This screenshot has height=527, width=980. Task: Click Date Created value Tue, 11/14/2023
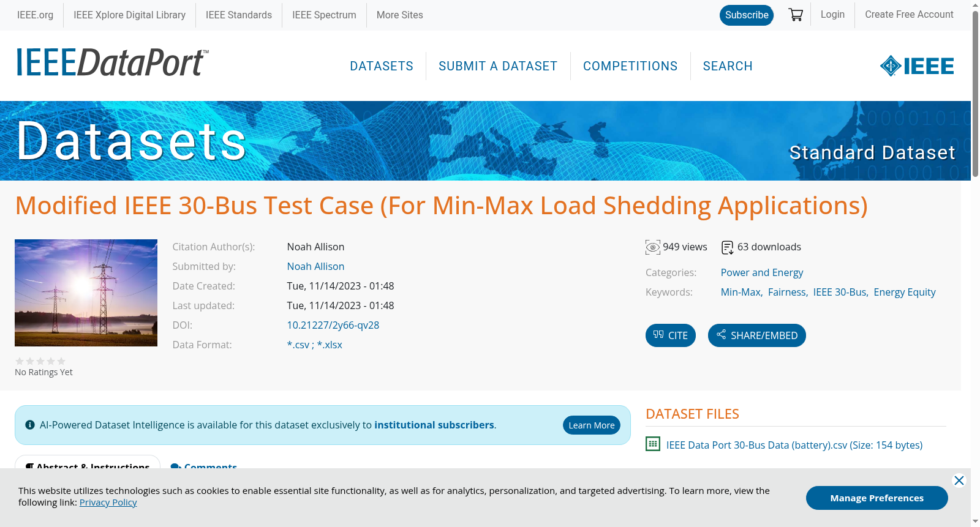[341, 286]
